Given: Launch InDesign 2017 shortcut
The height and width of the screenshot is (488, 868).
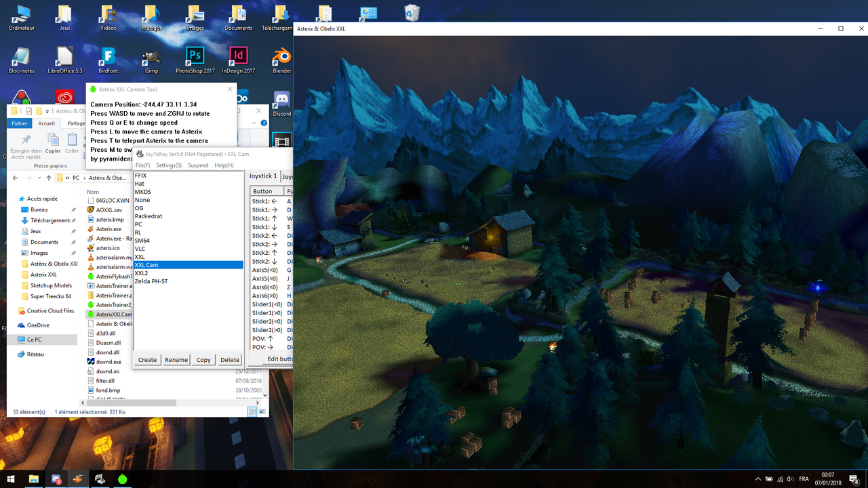Looking at the screenshot, I should point(238,60).
